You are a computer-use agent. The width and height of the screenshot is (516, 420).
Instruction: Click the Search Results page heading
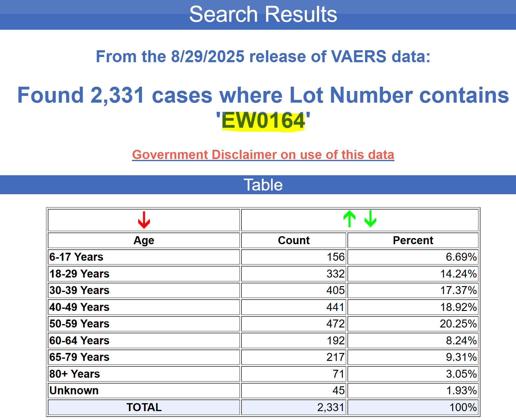[x=263, y=14]
